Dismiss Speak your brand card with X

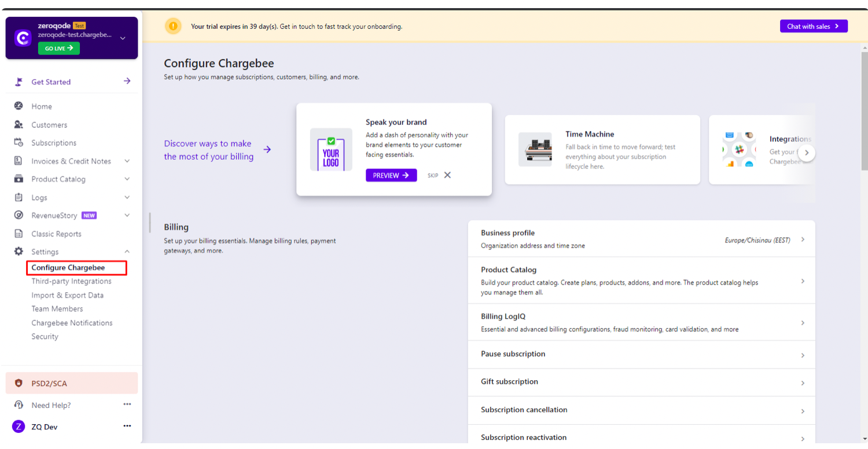click(x=447, y=175)
